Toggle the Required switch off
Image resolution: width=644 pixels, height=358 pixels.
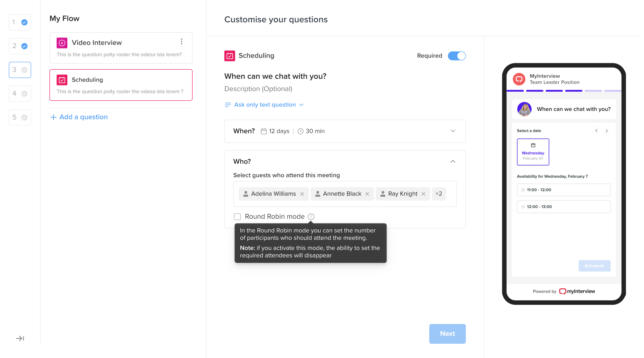(x=457, y=56)
